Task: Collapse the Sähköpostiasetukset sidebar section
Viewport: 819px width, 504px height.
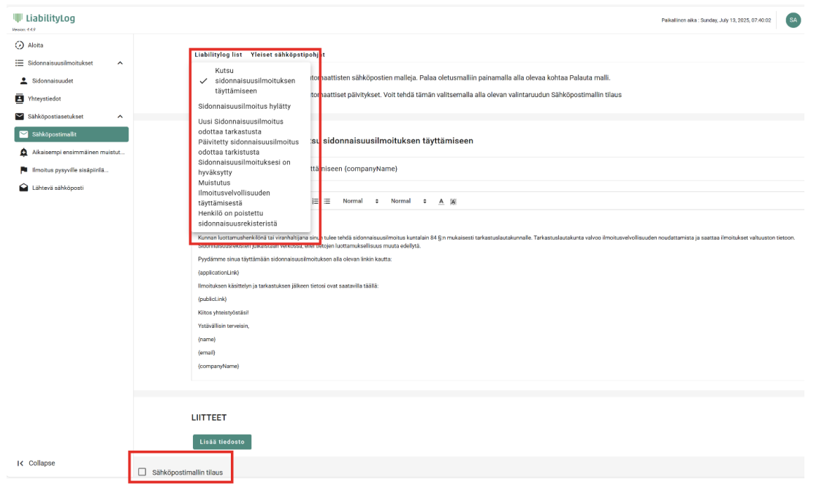Action: point(120,117)
